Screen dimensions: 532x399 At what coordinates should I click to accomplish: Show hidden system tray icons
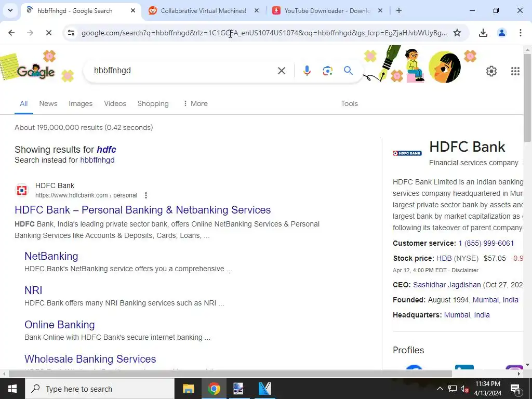click(x=440, y=389)
